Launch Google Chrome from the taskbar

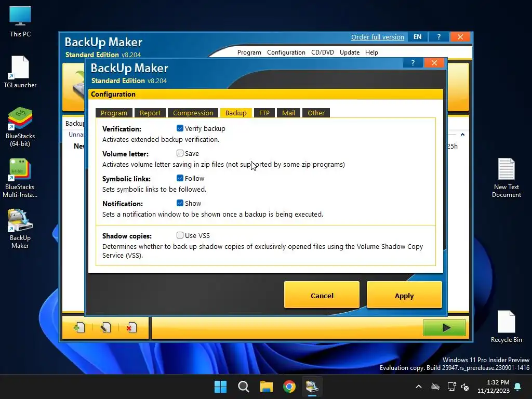tap(289, 387)
